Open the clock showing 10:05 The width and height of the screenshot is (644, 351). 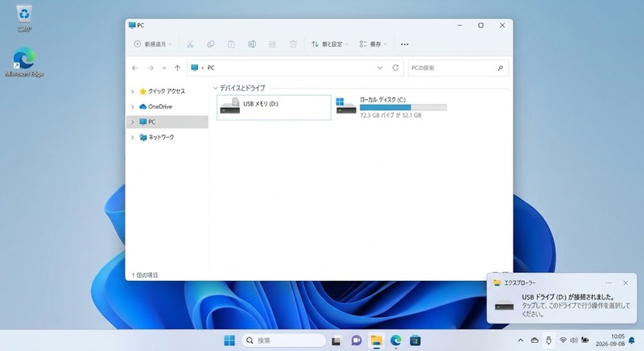[610, 341]
